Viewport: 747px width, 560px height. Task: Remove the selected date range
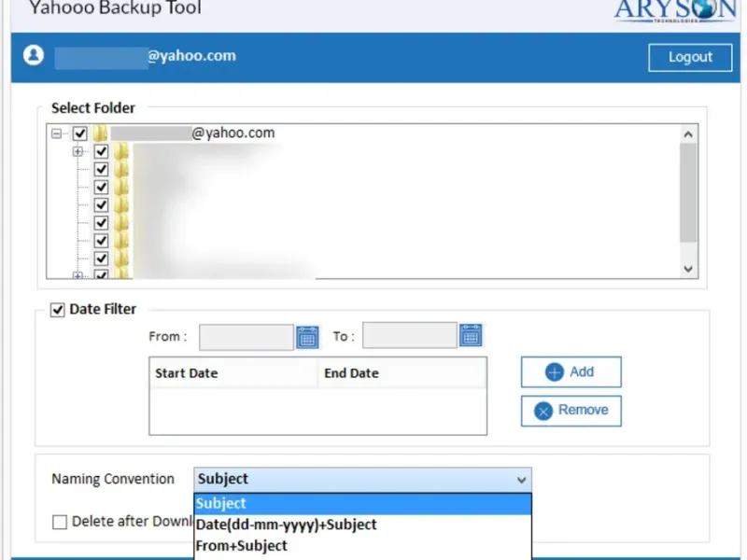point(571,411)
